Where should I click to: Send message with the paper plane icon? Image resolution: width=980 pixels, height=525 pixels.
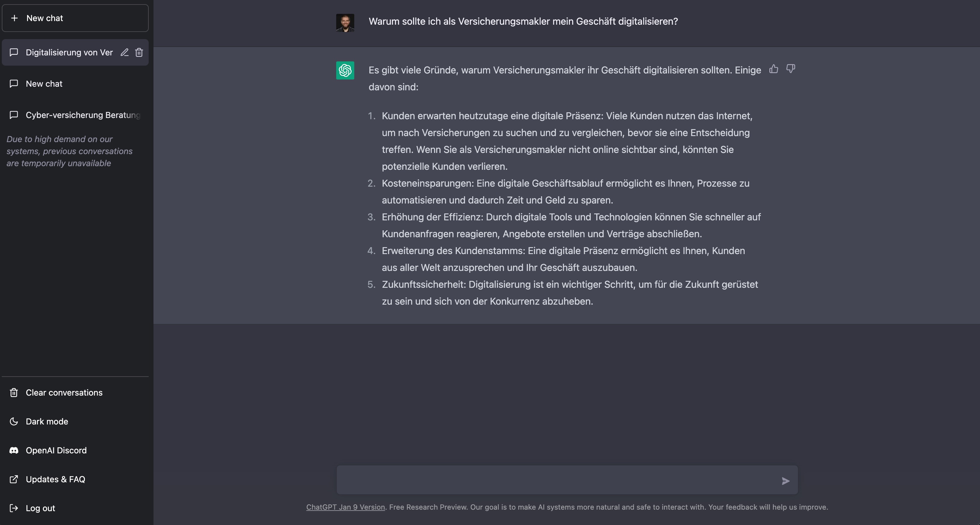tap(786, 481)
